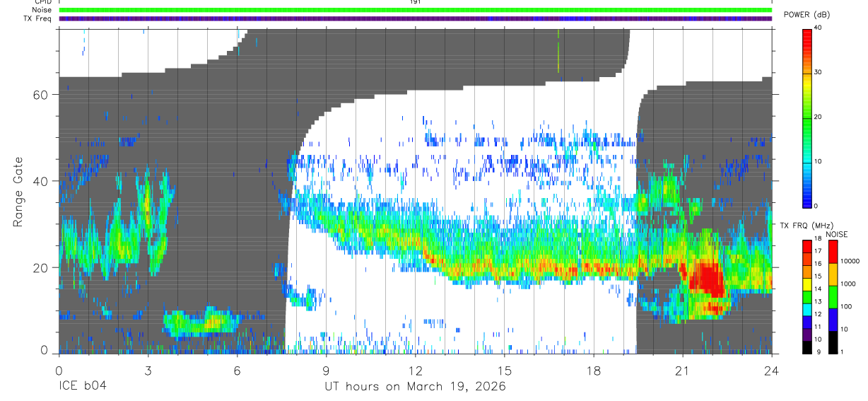
Task: Click the cyan 12 MHz swatch in TX FRQ legend
Action: 807,308
